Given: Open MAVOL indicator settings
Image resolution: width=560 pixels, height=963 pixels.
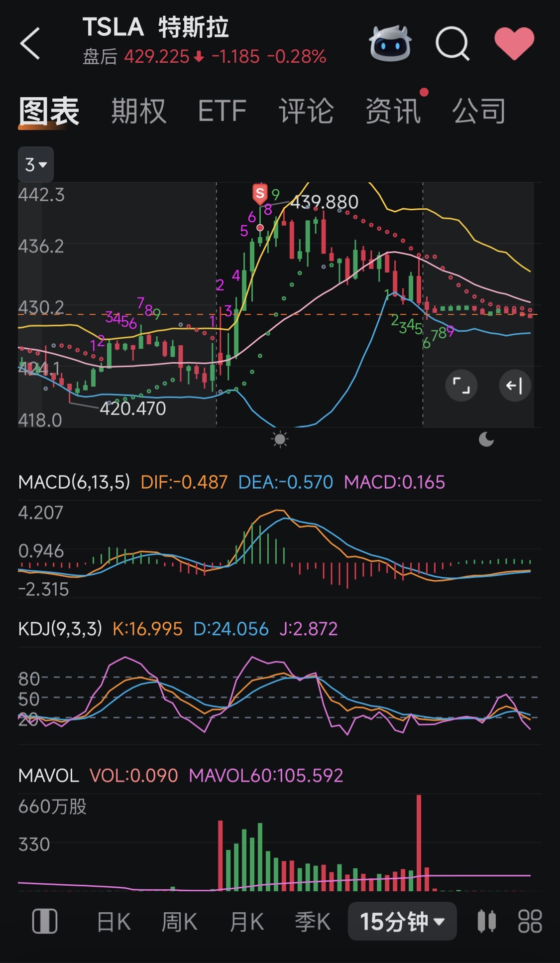Looking at the screenshot, I should (49, 776).
